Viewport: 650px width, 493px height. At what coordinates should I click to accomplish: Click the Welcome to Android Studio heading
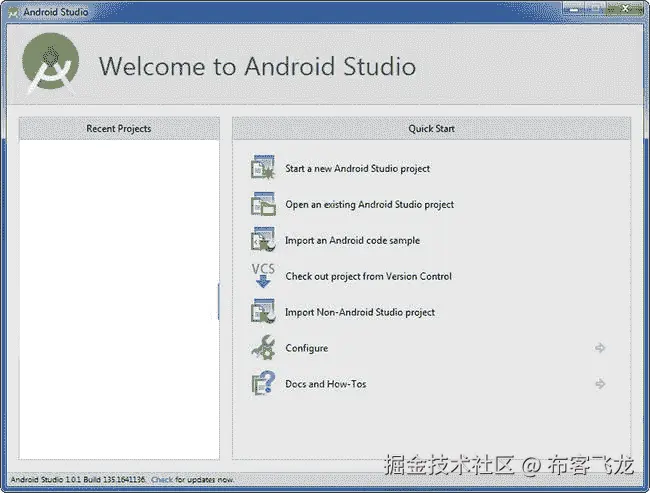tap(257, 66)
